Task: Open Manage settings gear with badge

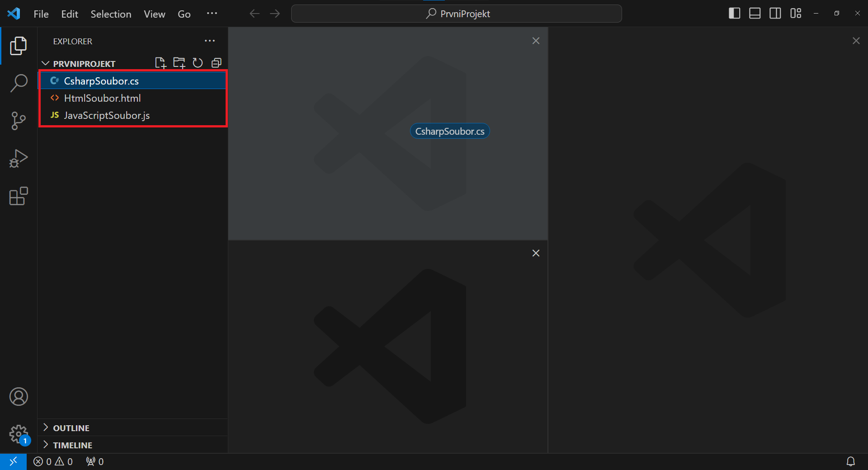Action: click(x=18, y=434)
